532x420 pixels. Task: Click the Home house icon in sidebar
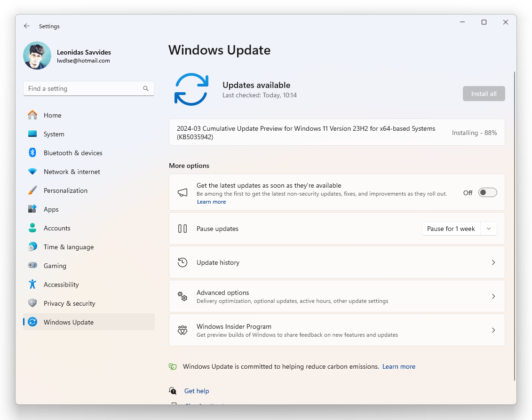(32, 115)
